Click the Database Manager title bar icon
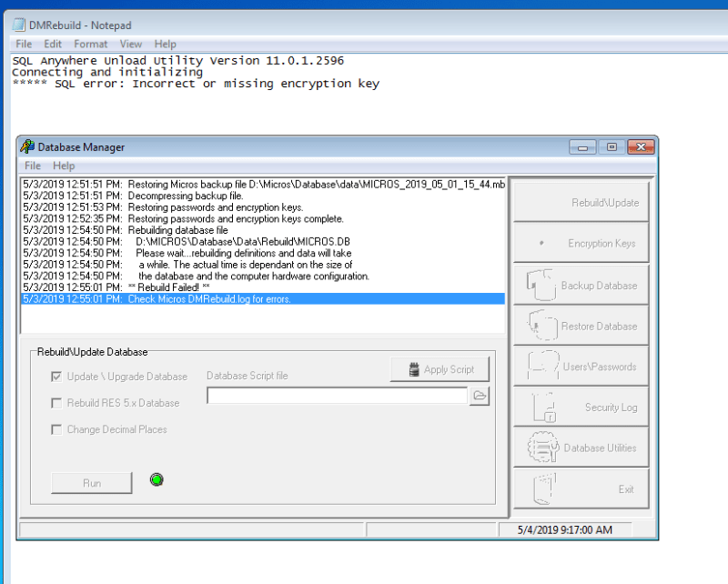 click(x=27, y=146)
